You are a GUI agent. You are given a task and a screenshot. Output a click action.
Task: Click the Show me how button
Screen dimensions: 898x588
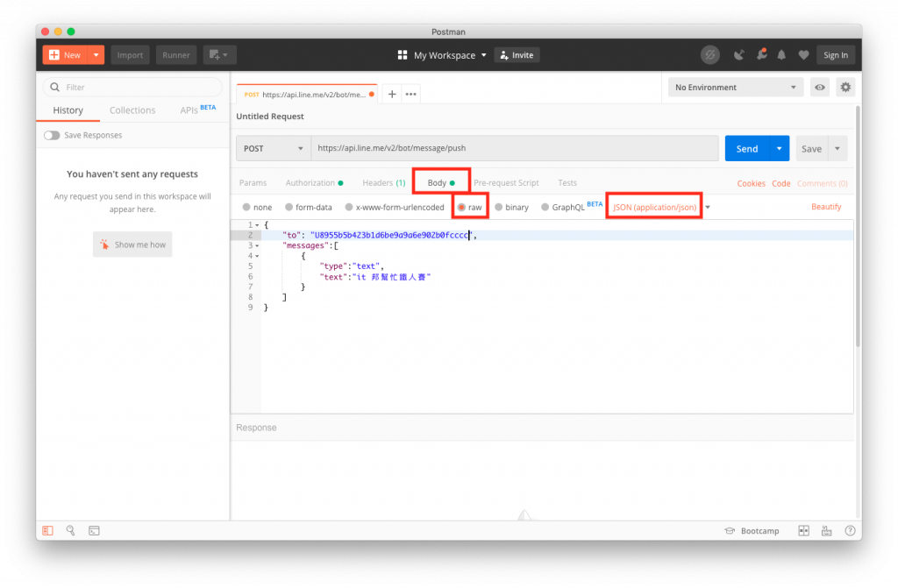(132, 244)
